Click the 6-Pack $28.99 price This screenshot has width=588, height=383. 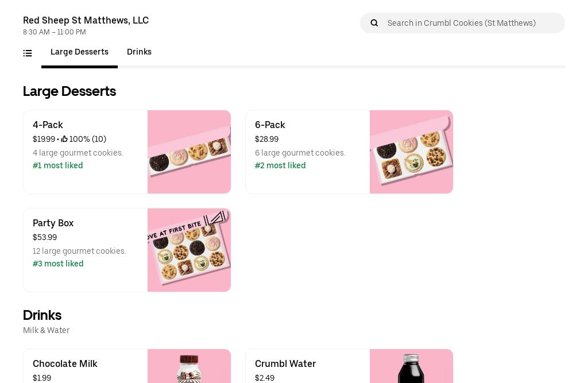click(x=266, y=140)
